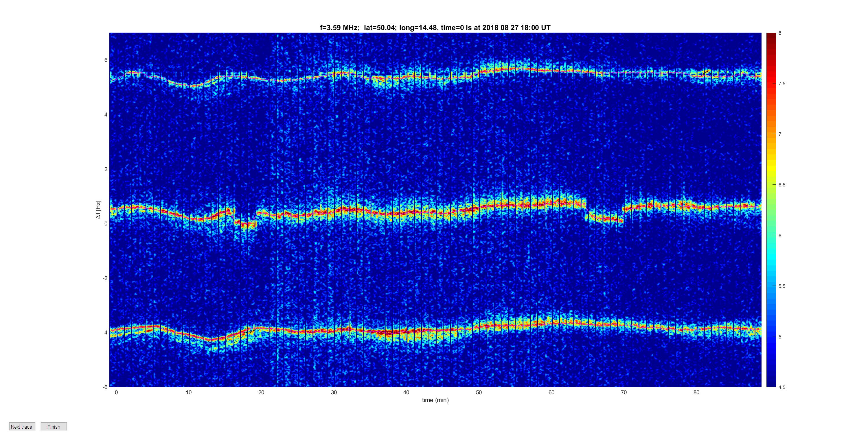Click the Δf [Hz] y-axis label
The image size is (868, 435).
(x=98, y=210)
